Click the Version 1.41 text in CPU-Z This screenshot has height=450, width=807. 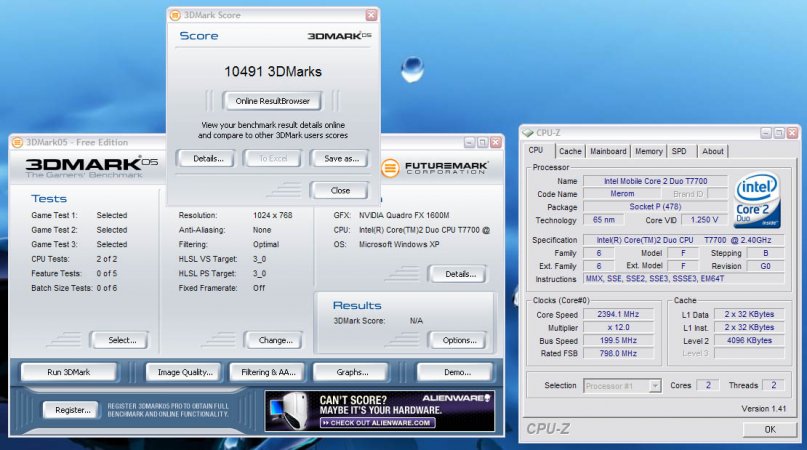pyautogui.click(x=764, y=408)
